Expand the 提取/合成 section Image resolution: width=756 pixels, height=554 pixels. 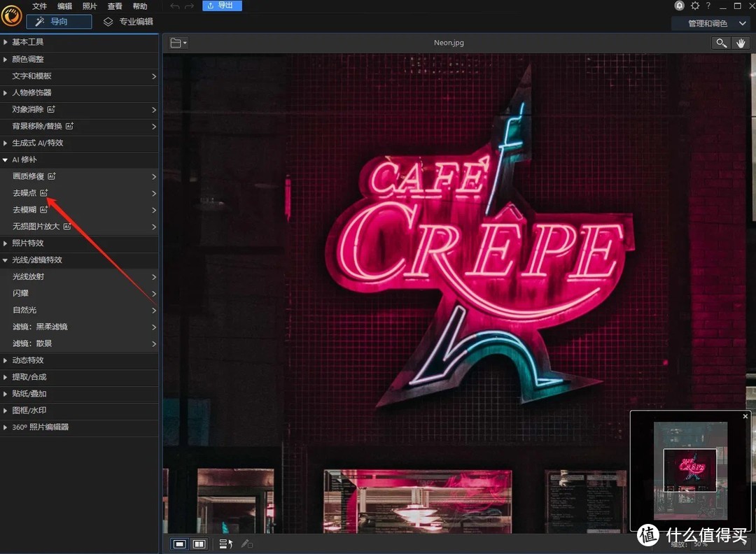tap(79, 377)
